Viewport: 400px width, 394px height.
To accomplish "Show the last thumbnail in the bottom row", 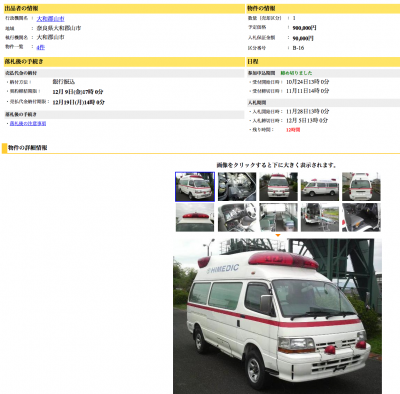I will (x=361, y=217).
